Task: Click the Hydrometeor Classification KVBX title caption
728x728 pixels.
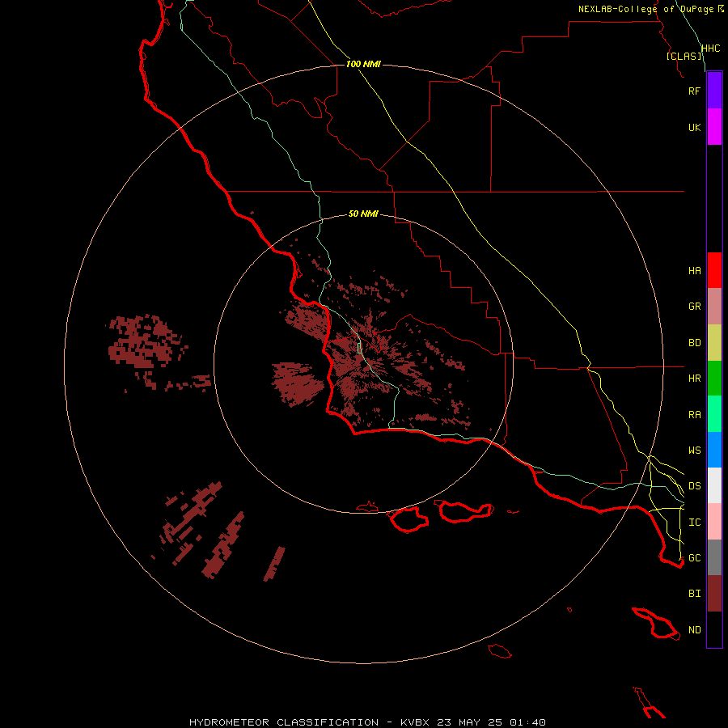Action: click(367, 722)
